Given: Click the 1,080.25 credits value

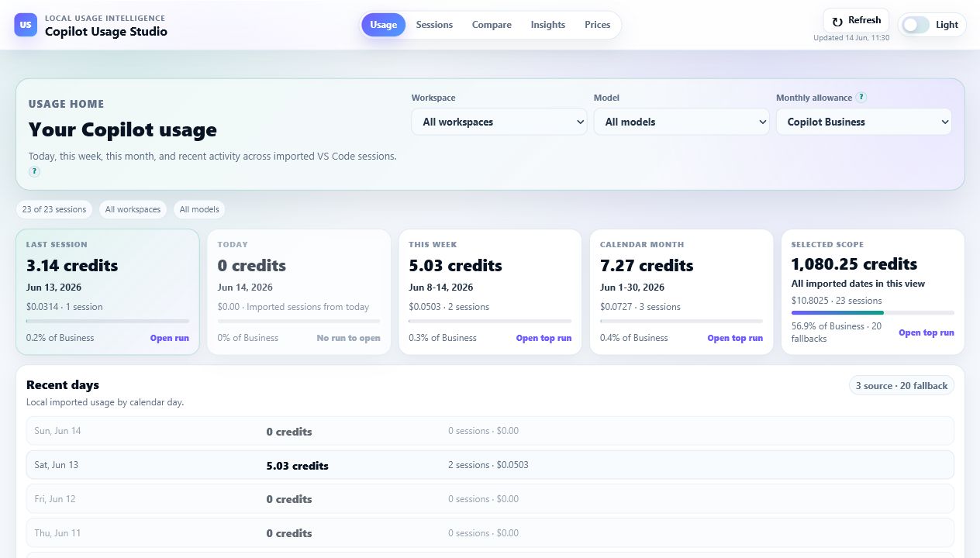Looking at the screenshot, I should (854, 264).
